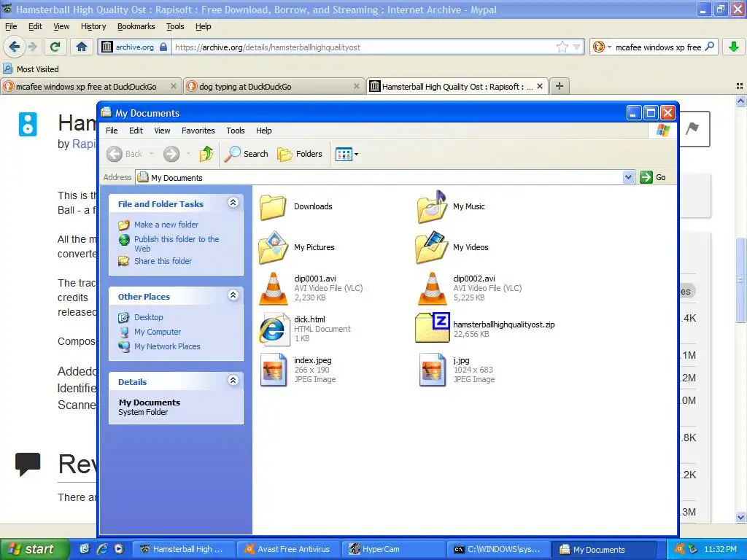Select the clip0002.avi VLC file icon

pyautogui.click(x=432, y=289)
